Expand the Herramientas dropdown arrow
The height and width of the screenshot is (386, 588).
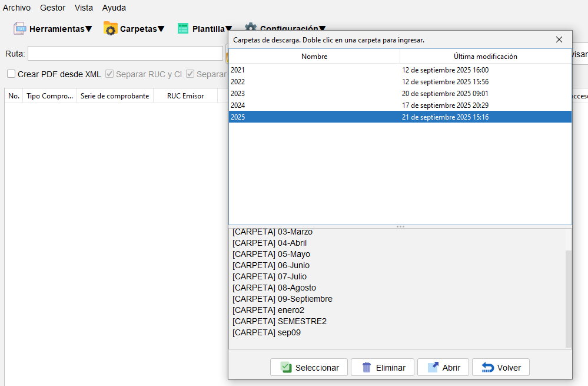point(89,29)
